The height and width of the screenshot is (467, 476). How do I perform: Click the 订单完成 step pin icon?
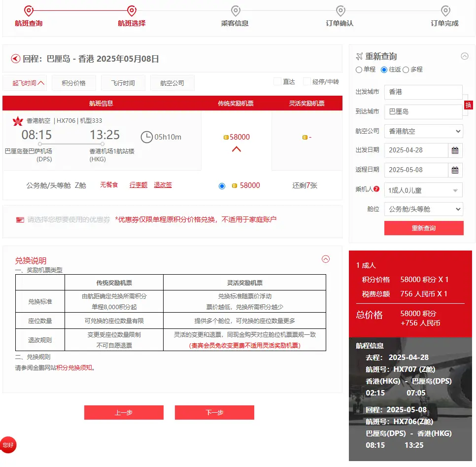[445, 11]
